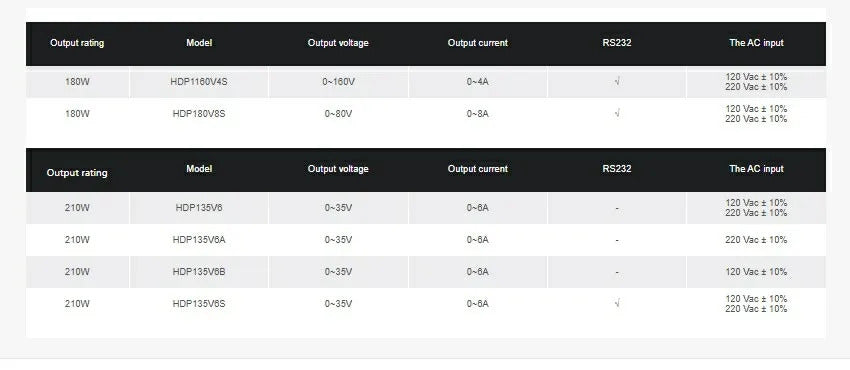Click the 220 Vac only AC input for HDP135V6A

click(756, 239)
